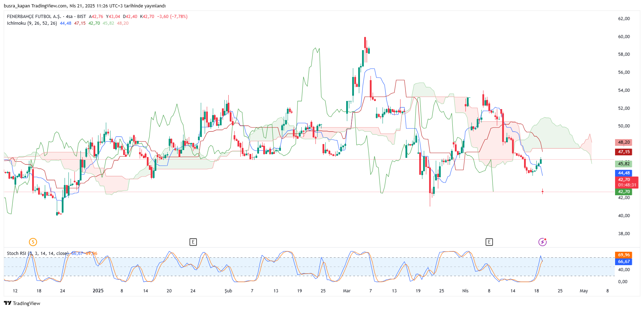Click the Şub month label on time axis
The width and height of the screenshot is (644, 310).
tap(228, 291)
